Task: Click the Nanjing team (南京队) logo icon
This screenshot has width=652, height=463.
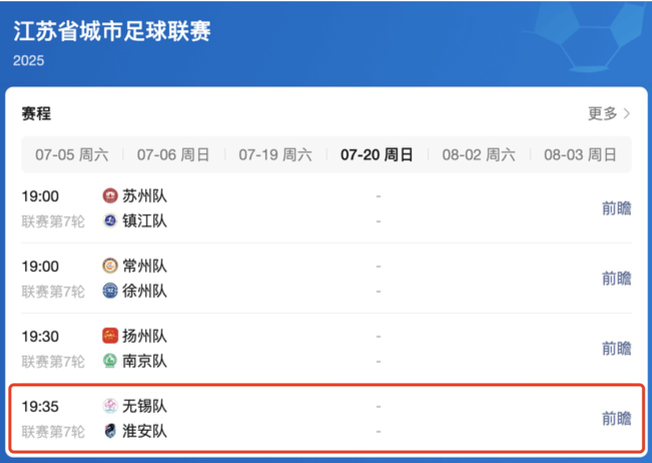Action: click(110, 361)
